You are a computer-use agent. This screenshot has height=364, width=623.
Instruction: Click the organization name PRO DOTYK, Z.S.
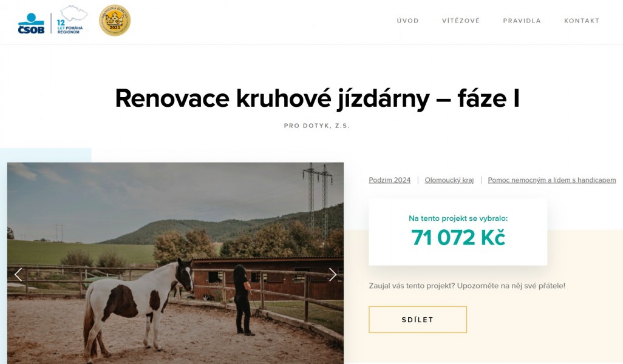point(317,126)
